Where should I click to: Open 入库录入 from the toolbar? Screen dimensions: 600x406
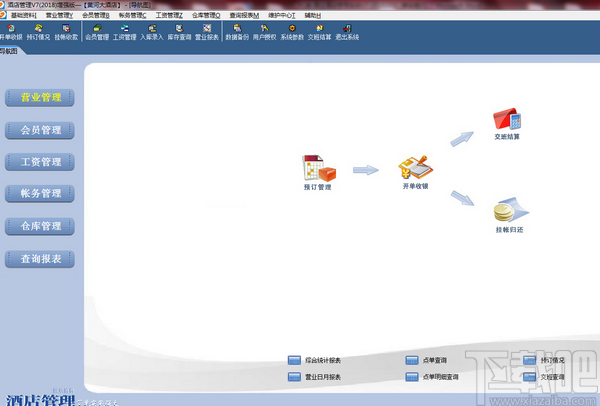(152, 33)
